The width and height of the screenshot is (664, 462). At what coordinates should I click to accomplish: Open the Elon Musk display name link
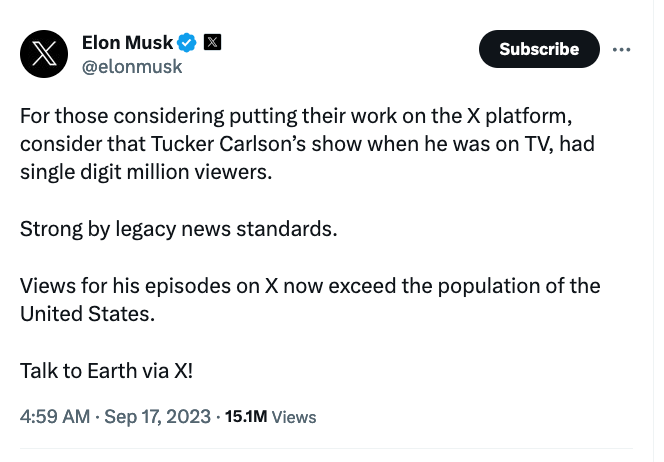coord(127,43)
